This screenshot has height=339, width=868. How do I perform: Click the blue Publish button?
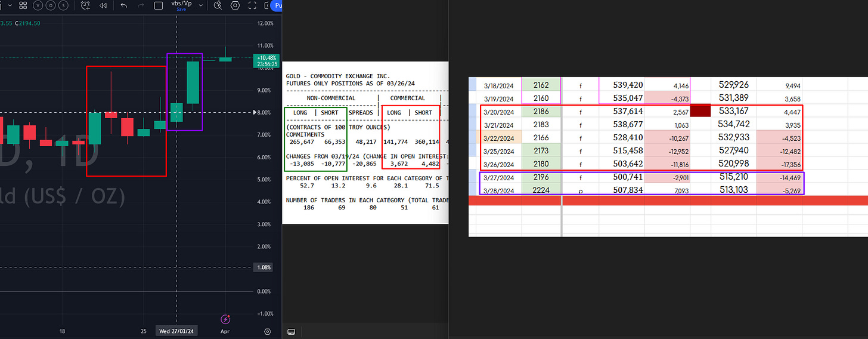(x=276, y=5)
